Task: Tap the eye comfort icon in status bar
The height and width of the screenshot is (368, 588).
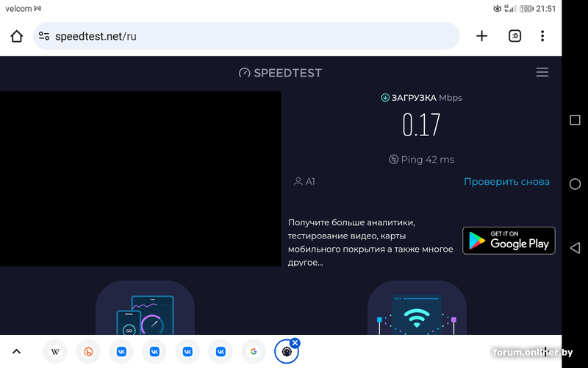Action: [498, 8]
